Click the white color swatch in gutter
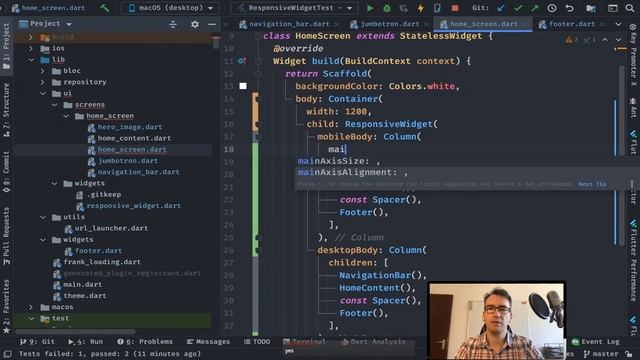 tap(243, 86)
